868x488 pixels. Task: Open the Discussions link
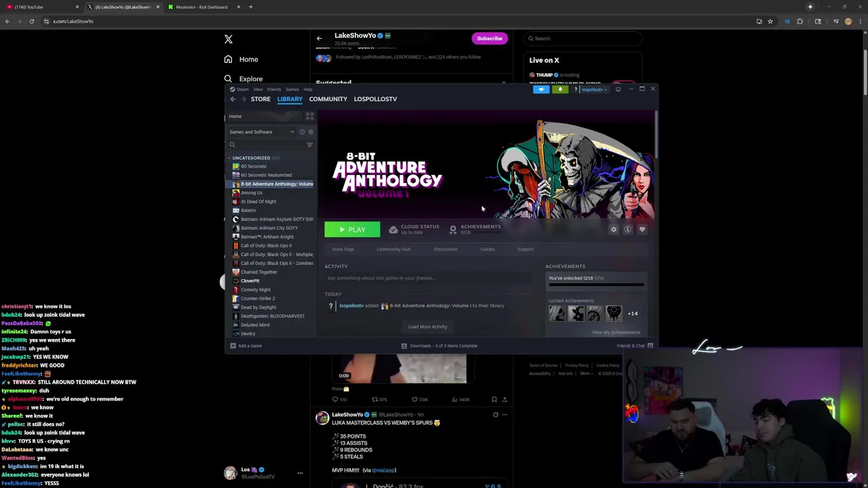coord(446,249)
